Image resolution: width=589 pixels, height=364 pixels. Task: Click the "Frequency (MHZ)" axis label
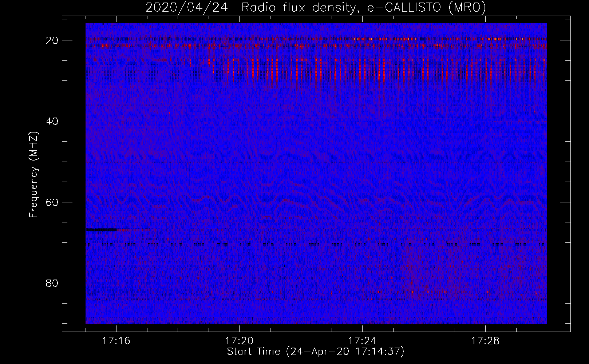[33, 174]
